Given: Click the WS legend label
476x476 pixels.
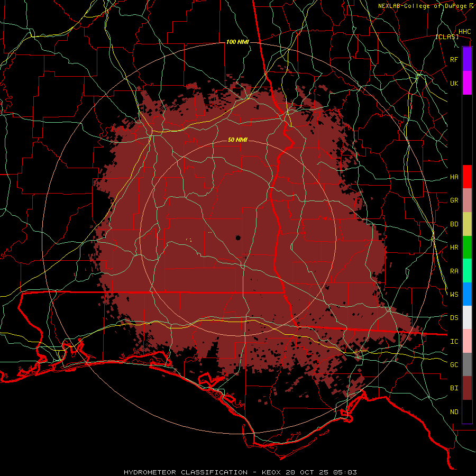Looking at the screenshot, I should (454, 294).
